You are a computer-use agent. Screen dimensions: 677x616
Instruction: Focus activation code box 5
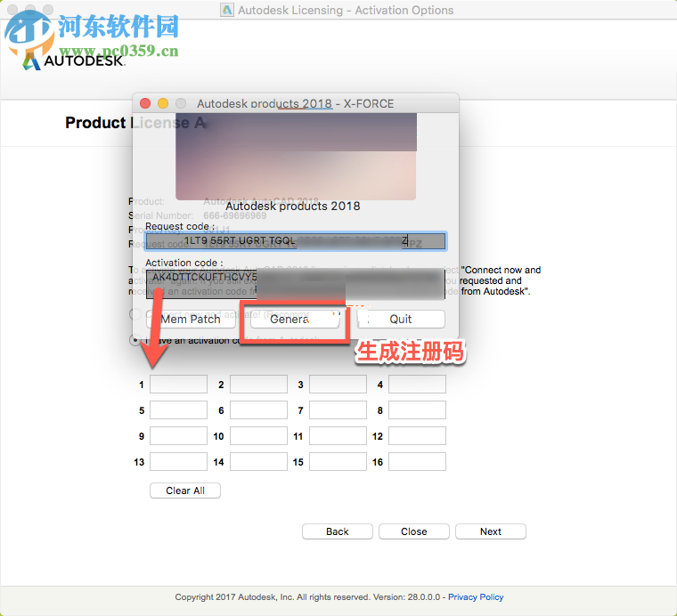(178, 409)
